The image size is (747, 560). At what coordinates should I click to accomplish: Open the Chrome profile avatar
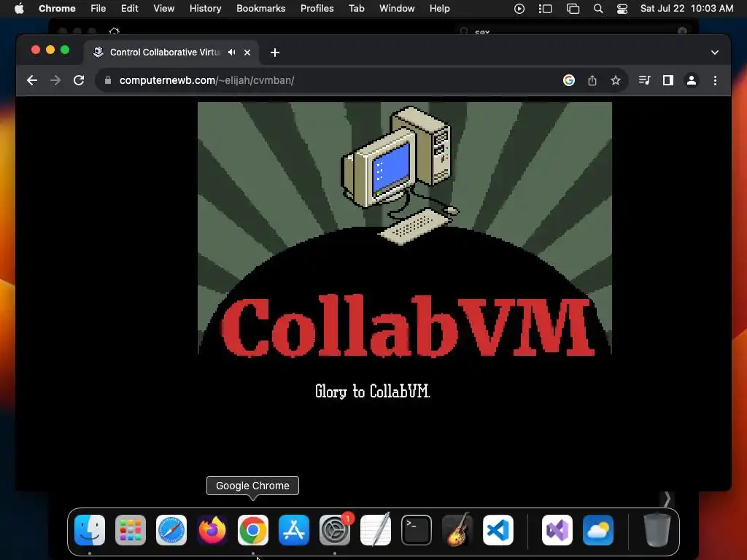[x=692, y=80]
